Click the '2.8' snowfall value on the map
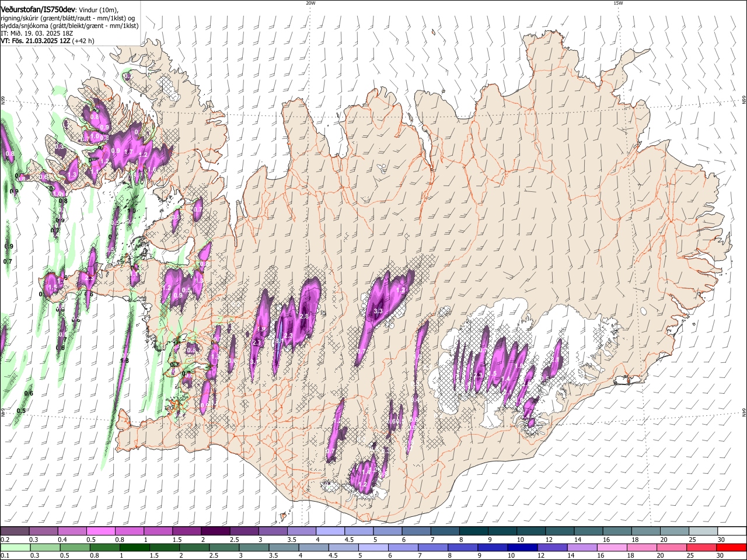The image size is (747, 560). tap(304, 316)
